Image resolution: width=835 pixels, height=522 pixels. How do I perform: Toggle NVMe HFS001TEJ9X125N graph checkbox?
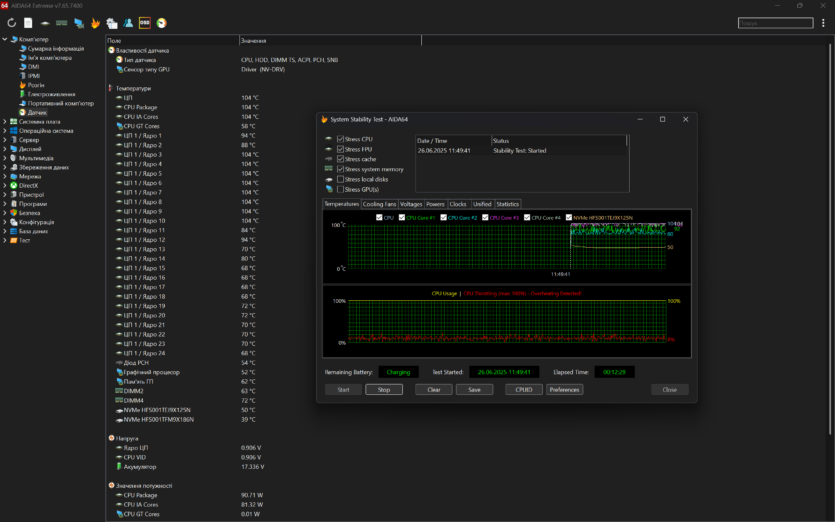[569, 217]
